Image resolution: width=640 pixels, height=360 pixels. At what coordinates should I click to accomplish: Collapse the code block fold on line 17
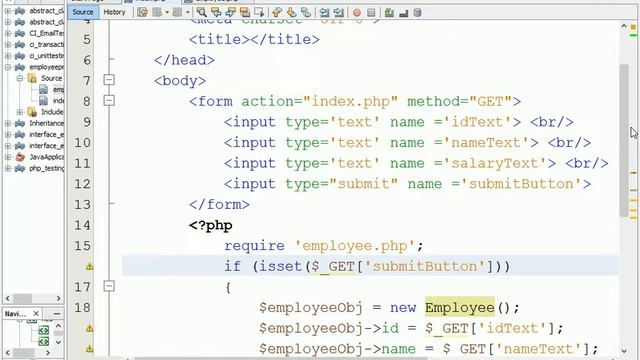coord(109,286)
